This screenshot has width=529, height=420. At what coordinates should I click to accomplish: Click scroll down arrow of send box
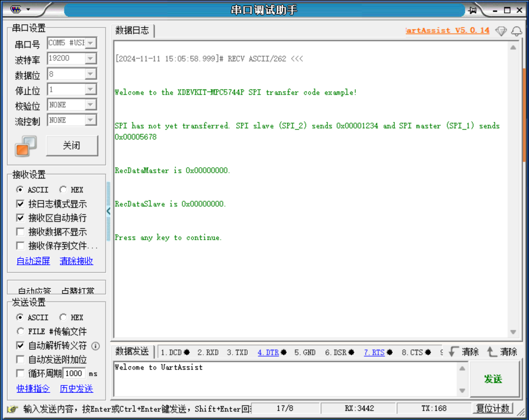pos(462,391)
